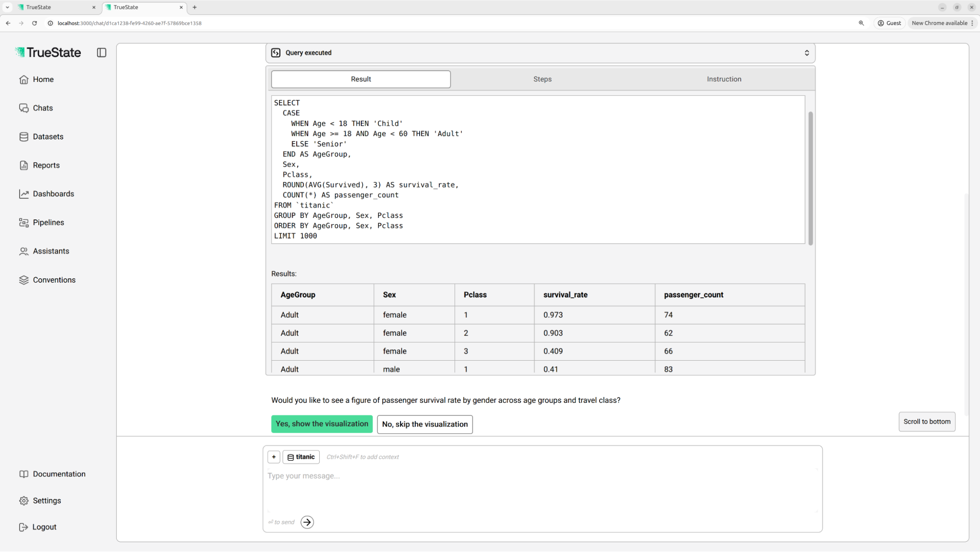Click Yes, show the visualization
Screen dimensions: 980x552
coord(322,424)
